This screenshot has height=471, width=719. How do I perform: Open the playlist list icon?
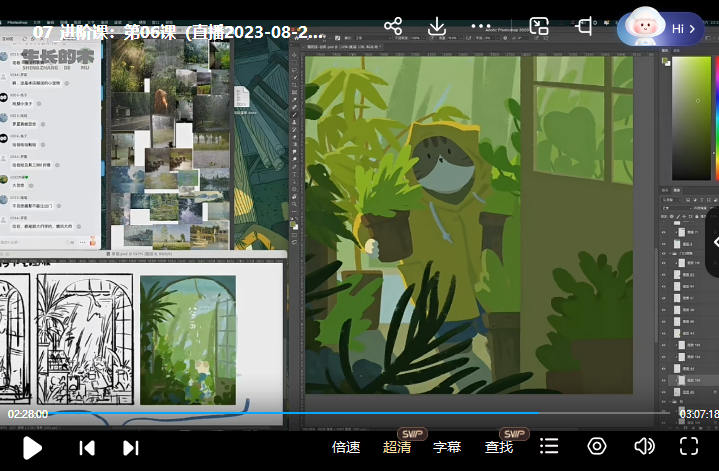click(x=549, y=446)
